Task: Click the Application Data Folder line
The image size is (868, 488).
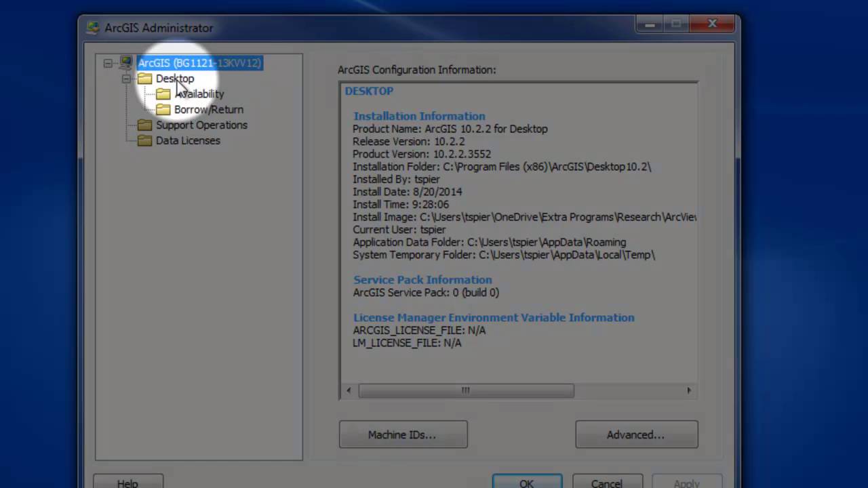Action: coord(490,242)
